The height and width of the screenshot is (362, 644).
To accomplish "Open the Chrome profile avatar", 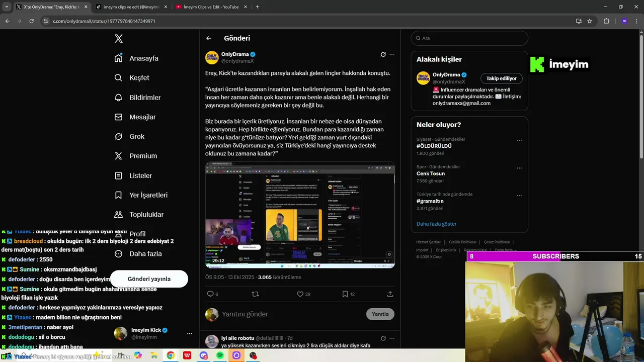I will point(624,21).
